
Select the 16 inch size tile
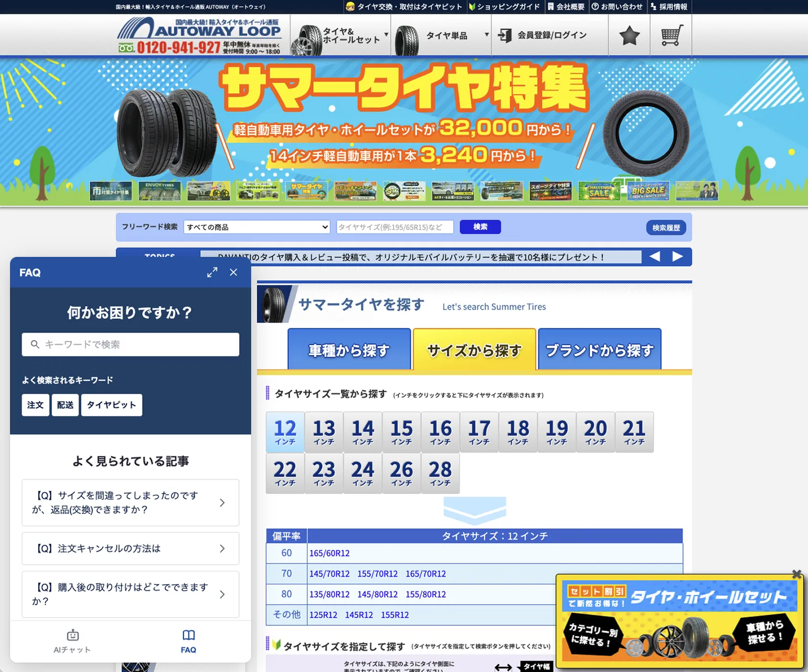[x=440, y=432]
